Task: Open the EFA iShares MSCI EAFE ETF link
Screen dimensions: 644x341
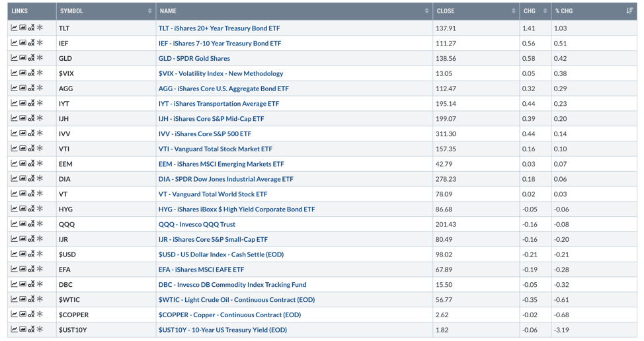Action: [201, 270]
